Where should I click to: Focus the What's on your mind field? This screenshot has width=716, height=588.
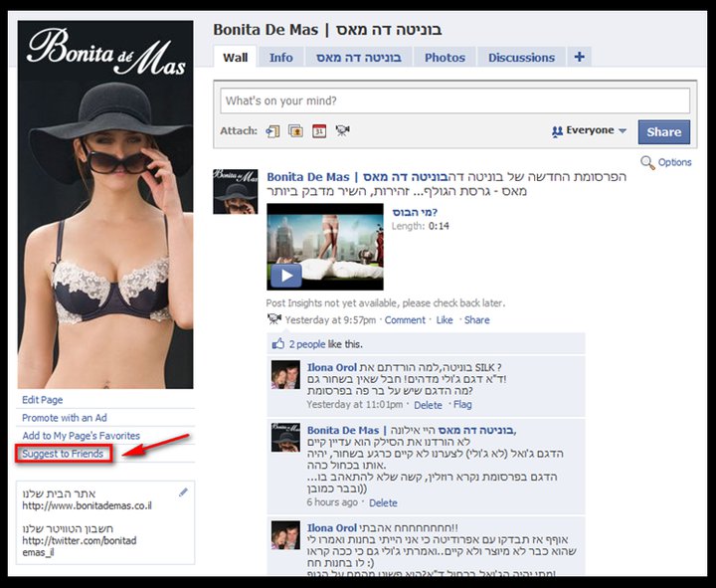454,100
